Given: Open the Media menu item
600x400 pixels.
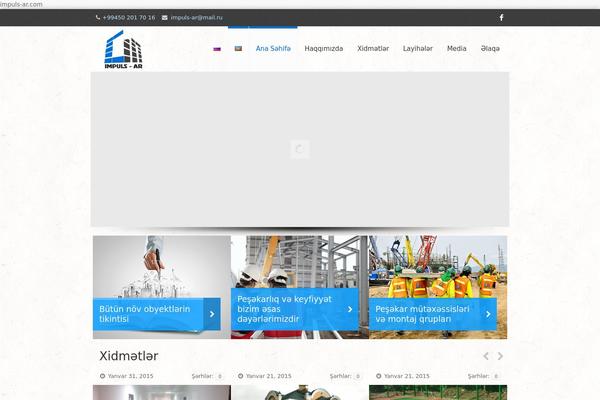Looking at the screenshot, I should [457, 49].
